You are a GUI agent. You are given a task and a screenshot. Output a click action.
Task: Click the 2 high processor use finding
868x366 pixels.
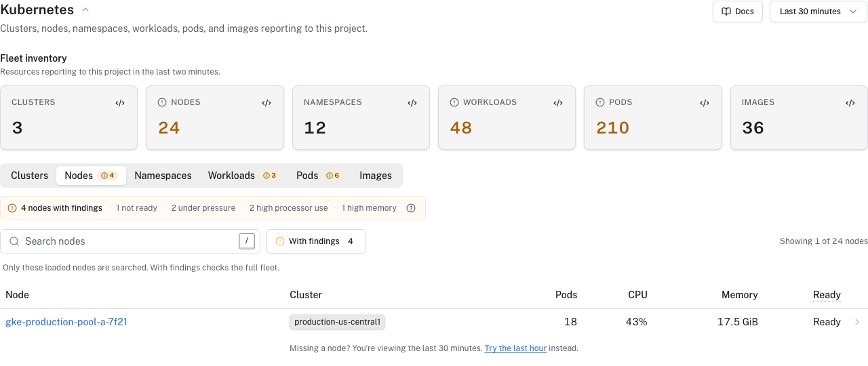click(x=288, y=208)
